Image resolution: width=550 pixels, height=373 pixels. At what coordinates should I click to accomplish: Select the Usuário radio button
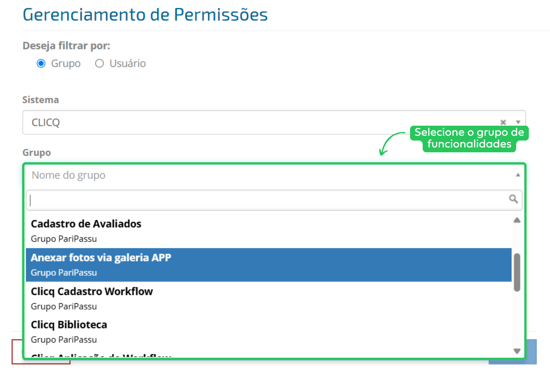[x=100, y=64]
